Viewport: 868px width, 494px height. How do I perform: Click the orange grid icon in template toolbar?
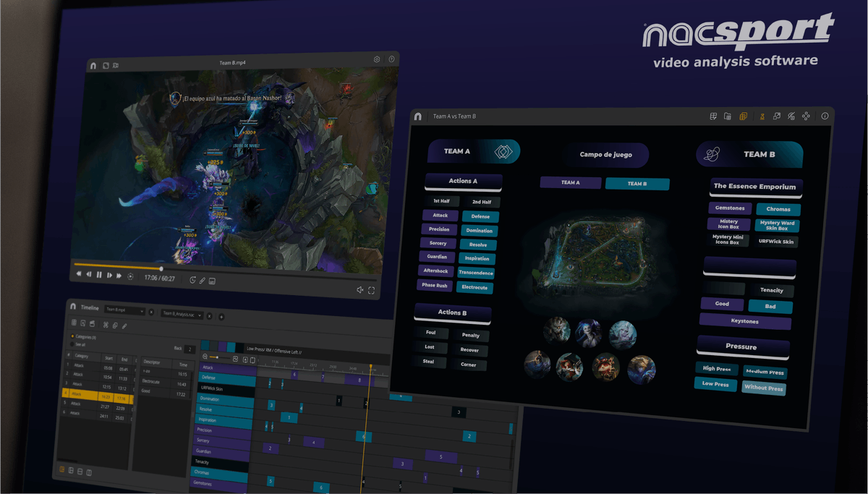click(x=743, y=116)
